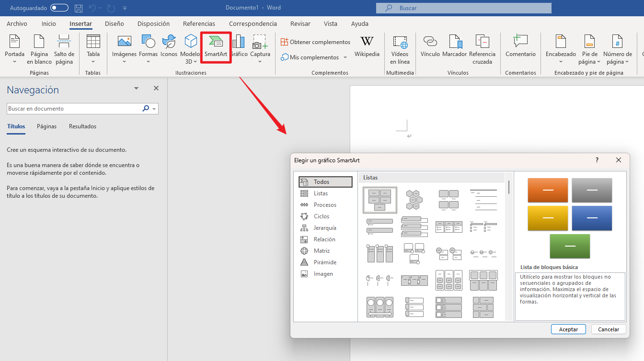644x361 pixels.
Task: Switch to the Correspondencia tab
Action: [x=253, y=23]
